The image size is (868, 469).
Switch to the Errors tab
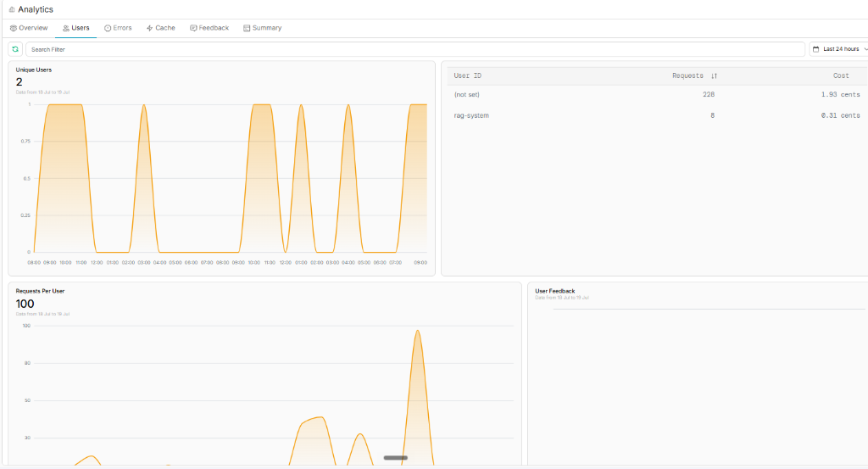118,28
